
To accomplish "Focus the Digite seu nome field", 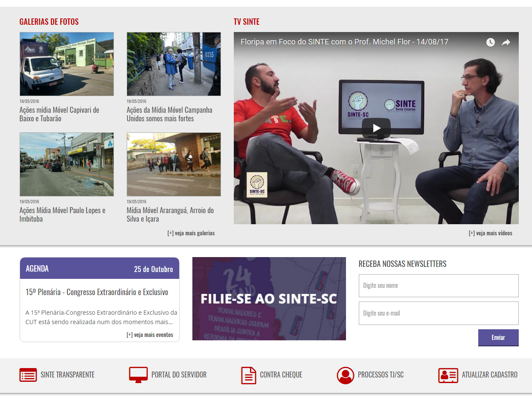I will [x=439, y=286].
